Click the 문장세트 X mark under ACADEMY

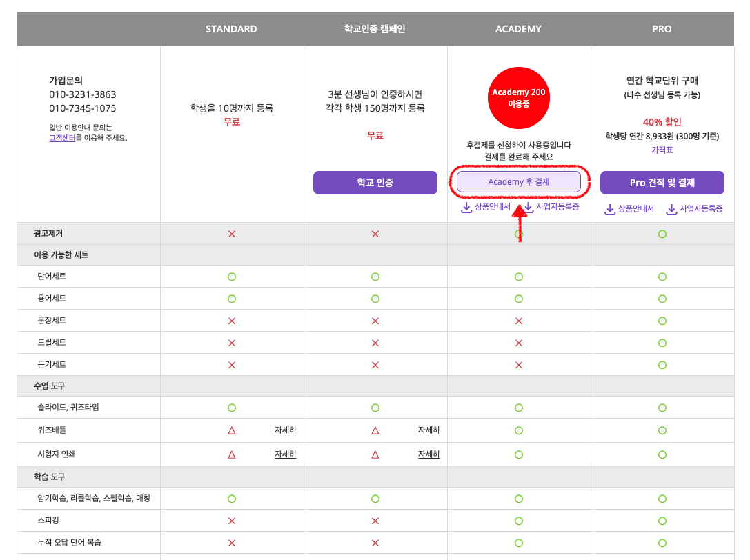point(518,321)
